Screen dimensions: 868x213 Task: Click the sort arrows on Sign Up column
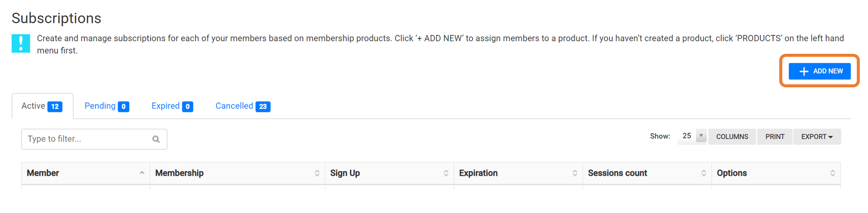tap(446, 173)
